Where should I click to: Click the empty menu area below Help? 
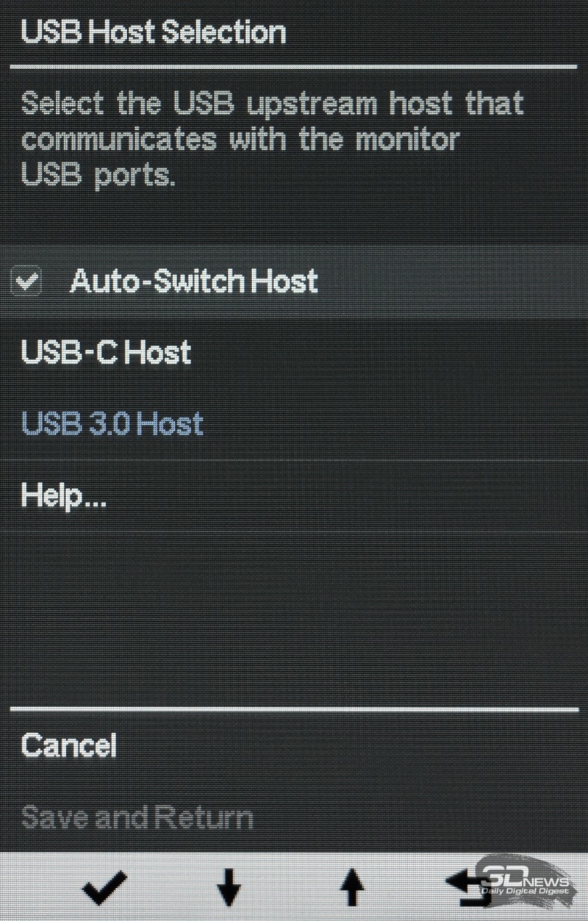coord(294,617)
